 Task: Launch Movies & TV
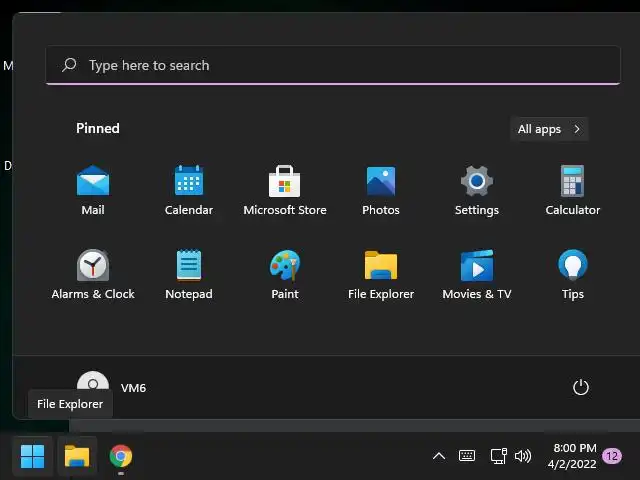point(477,274)
